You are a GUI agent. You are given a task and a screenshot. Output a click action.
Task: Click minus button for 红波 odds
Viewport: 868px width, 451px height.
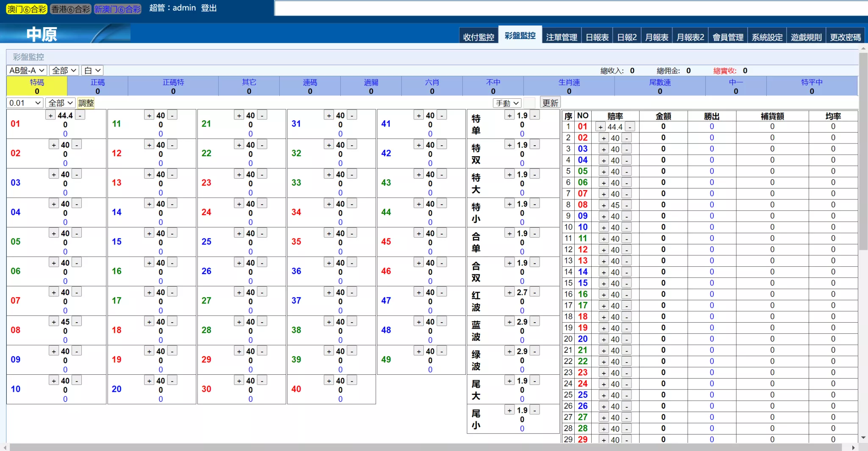tap(535, 292)
